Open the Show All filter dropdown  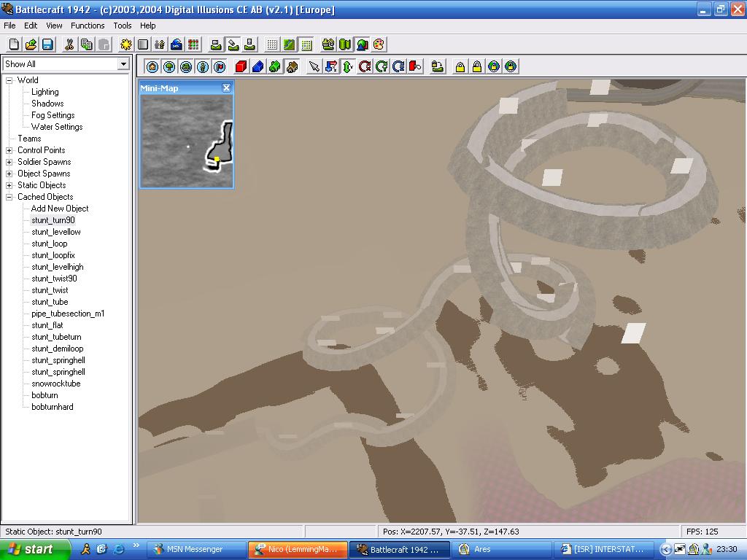[x=123, y=64]
